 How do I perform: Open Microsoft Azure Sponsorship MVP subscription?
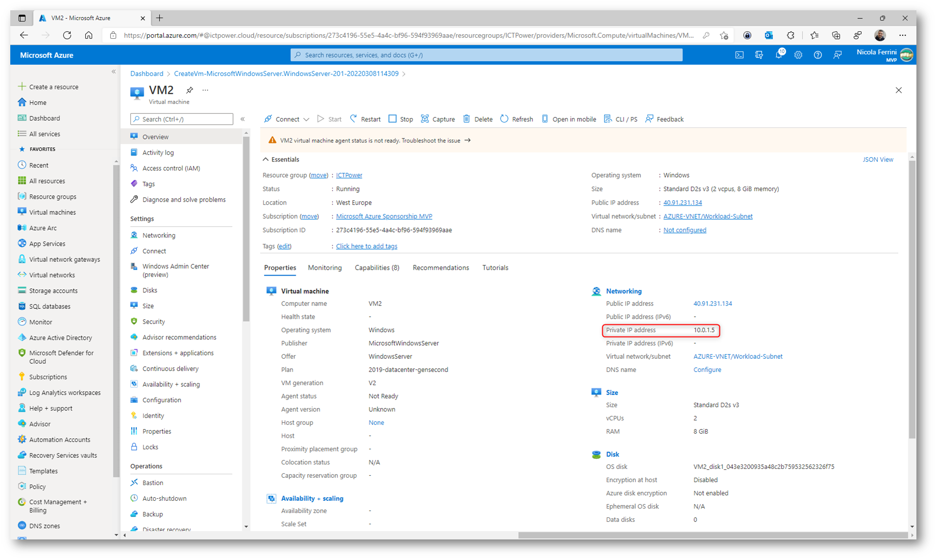click(384, 216)
